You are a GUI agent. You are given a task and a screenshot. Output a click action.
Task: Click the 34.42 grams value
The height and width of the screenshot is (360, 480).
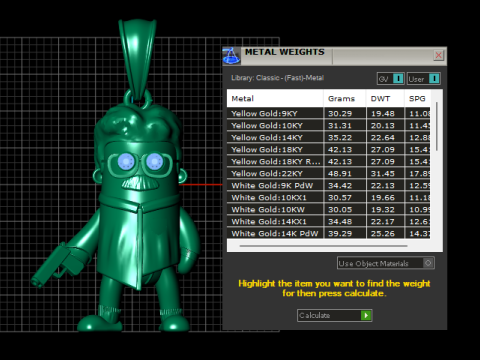coord(340,186)
